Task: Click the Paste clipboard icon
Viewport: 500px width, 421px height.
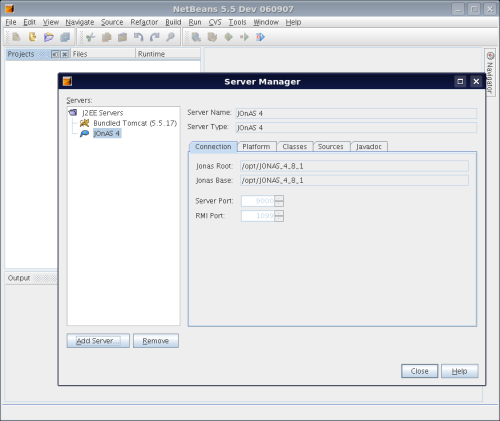Action: pyautogui.click(x=122, y=37)
